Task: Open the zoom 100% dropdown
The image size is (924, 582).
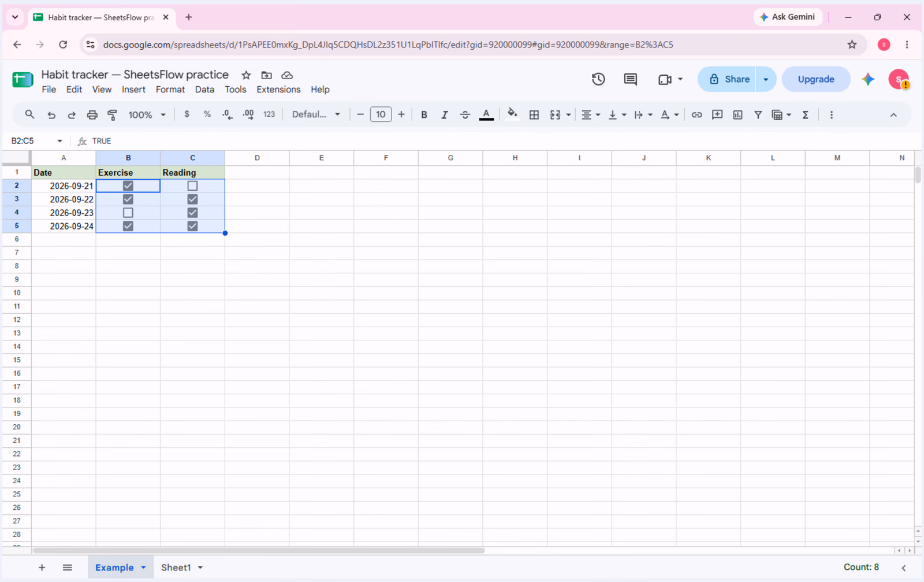Action: [147, 115]
